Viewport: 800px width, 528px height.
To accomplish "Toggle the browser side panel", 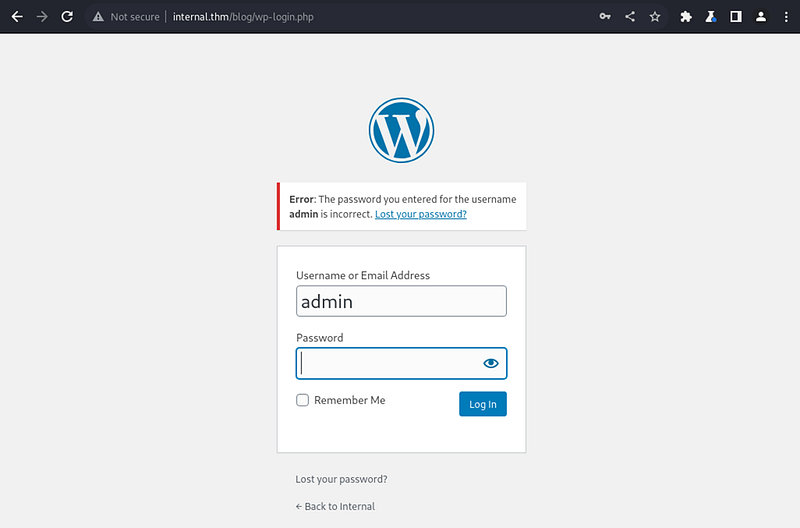I will (x=736, y=17).
